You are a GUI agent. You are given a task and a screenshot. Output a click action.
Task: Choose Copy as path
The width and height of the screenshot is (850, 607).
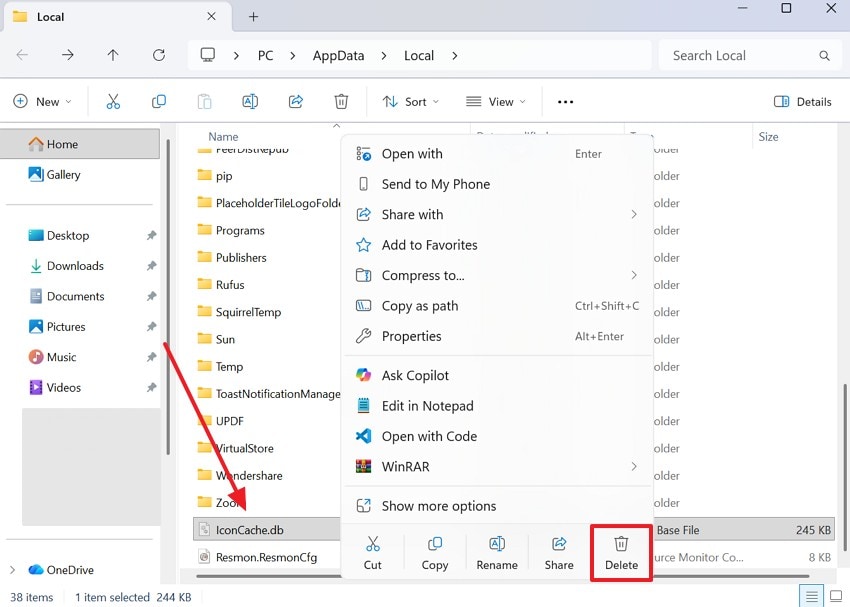click(497, 306)
